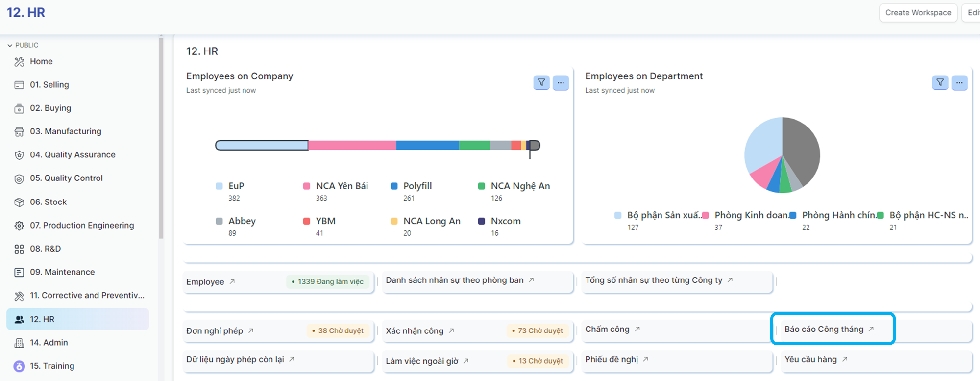980x381 pixels.
Task: Open the Báo cáo Công tháng shortcut
Action: (824, 329)
